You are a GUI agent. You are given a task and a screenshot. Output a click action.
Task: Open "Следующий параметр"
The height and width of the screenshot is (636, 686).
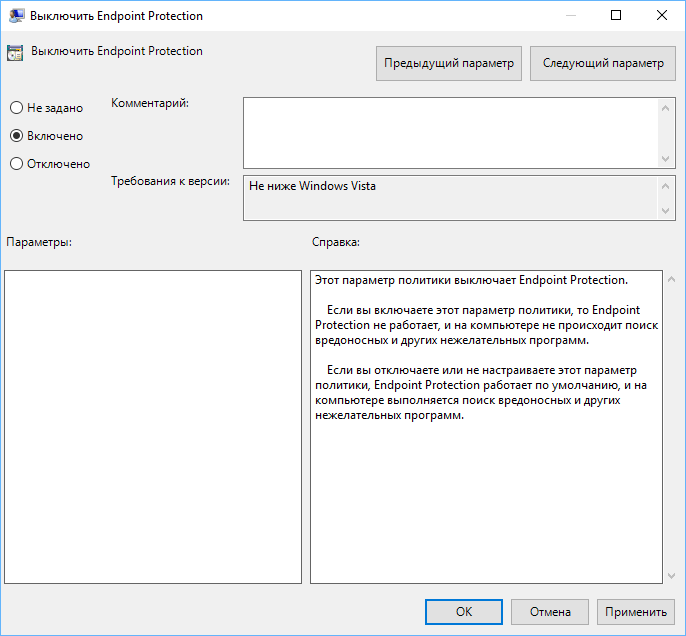point(602,63)
